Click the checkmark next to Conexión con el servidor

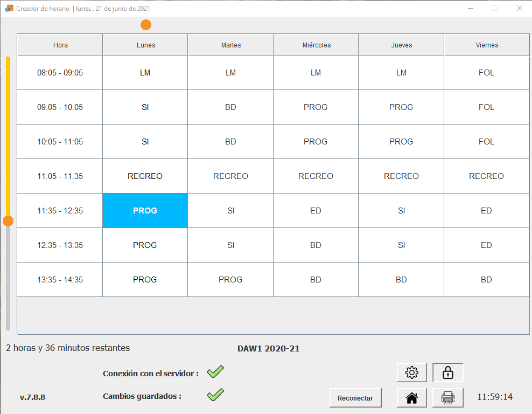tap(215, 371)
